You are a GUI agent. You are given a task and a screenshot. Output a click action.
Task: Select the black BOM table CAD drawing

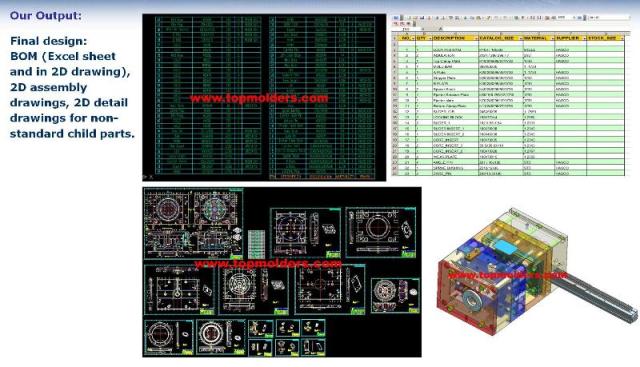pos(264,98)
